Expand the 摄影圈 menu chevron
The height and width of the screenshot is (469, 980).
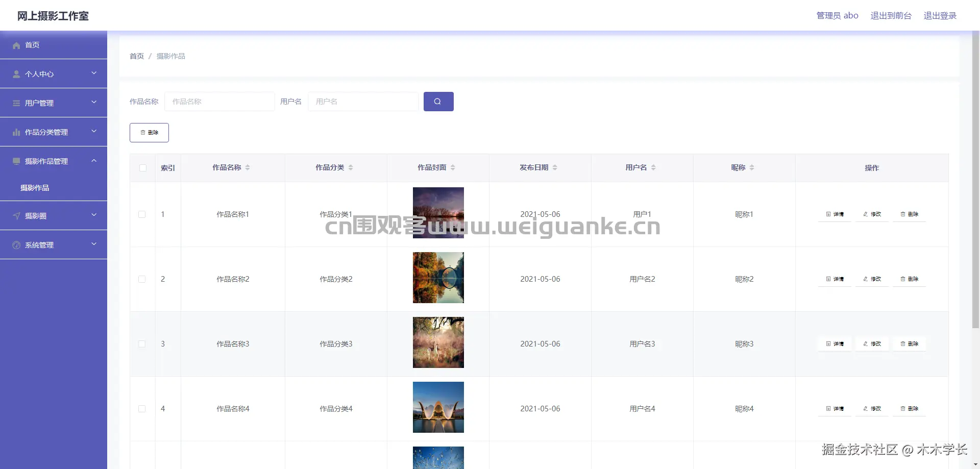coord(94,215)
